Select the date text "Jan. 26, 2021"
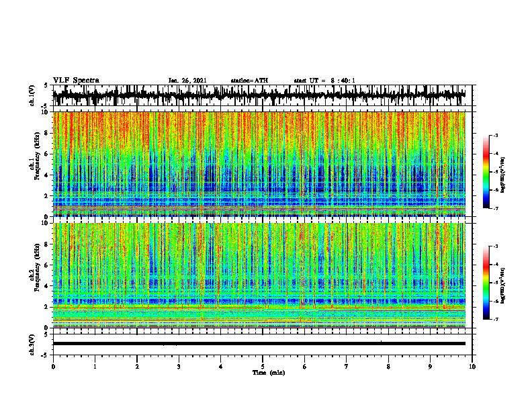The image size is (532, 411). [187, 81]
